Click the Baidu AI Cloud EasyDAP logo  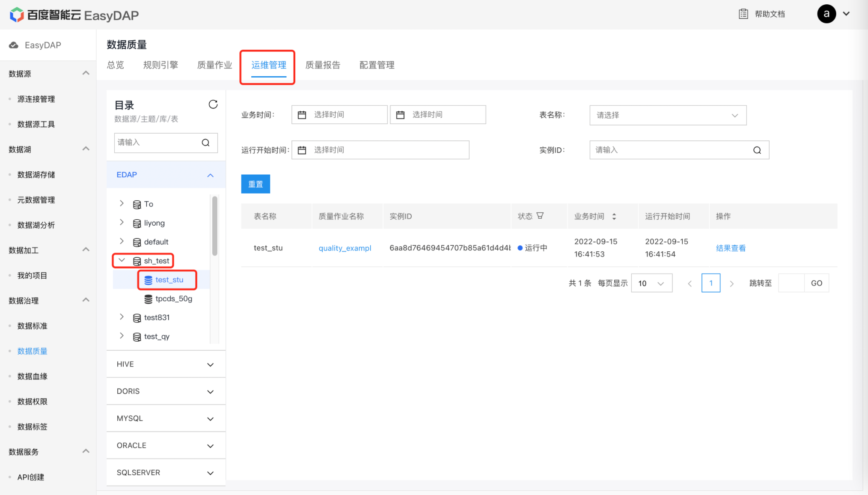(74, 15)
